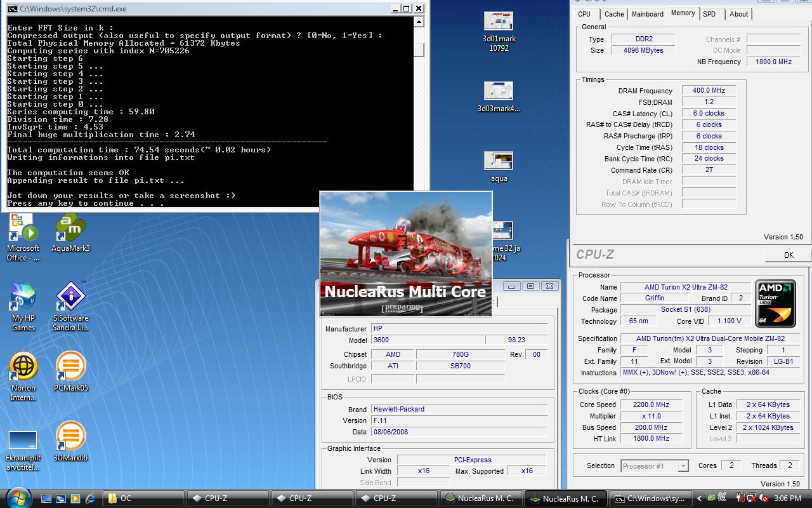Open the About tab in CPU-Z
812x508 pixels.
(x=738, y=14)
